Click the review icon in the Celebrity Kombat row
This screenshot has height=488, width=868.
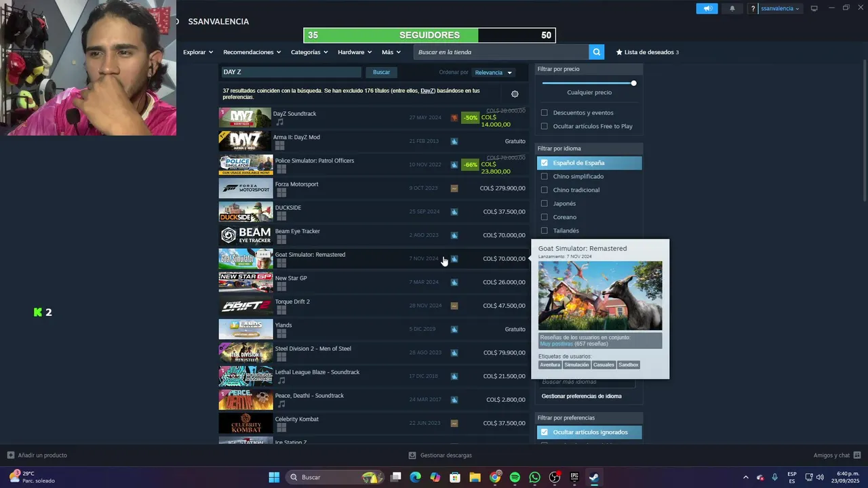(454, 424)
